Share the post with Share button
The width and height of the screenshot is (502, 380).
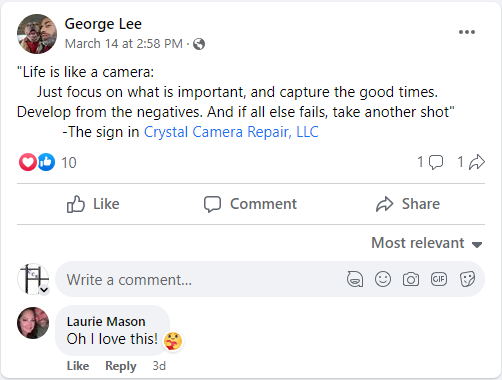[408, 204]
